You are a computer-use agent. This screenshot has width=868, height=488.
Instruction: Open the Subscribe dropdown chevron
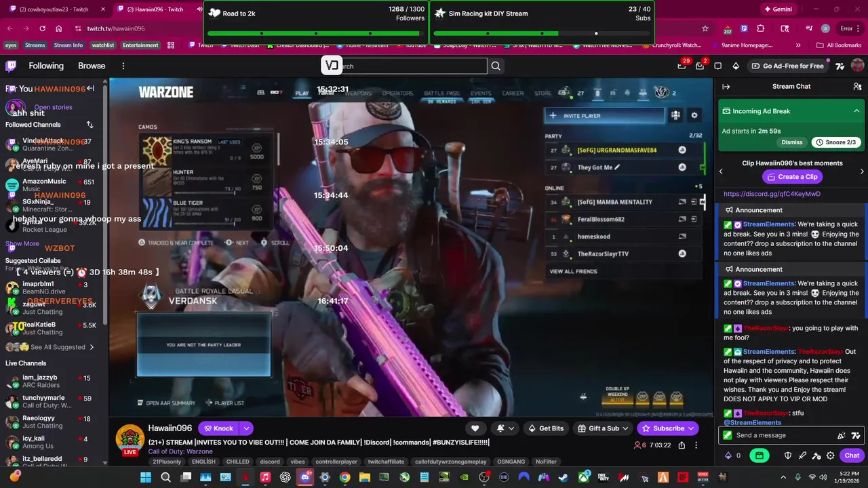point(690,428)
